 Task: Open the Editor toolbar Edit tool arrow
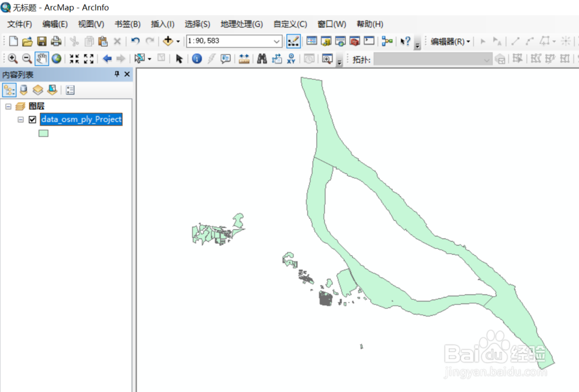point(482,41)
